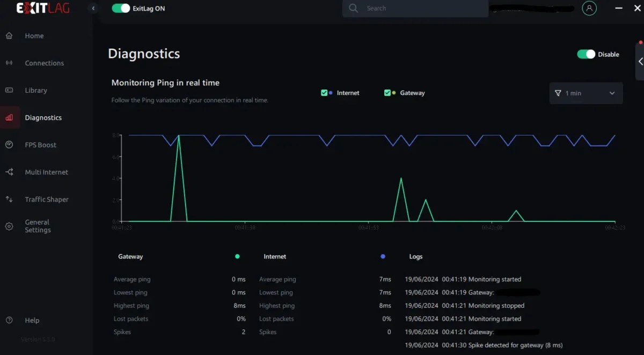Image resolution: width=644 pixels, height=355 pixels.
Task: Click the Traffic Shaper arrows icon
Action: [9, 199]
